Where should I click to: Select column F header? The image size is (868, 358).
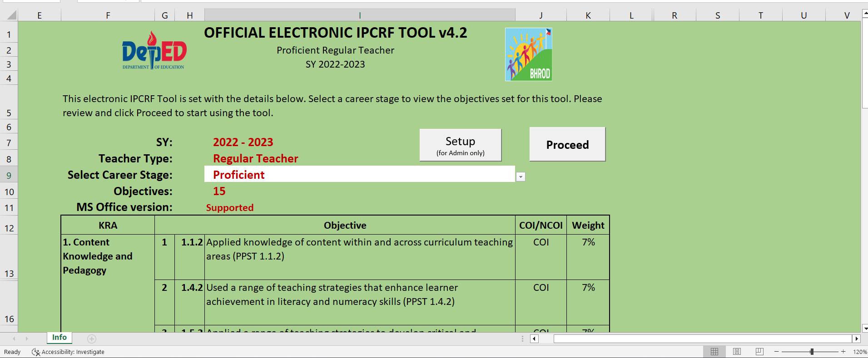(108, 15)
